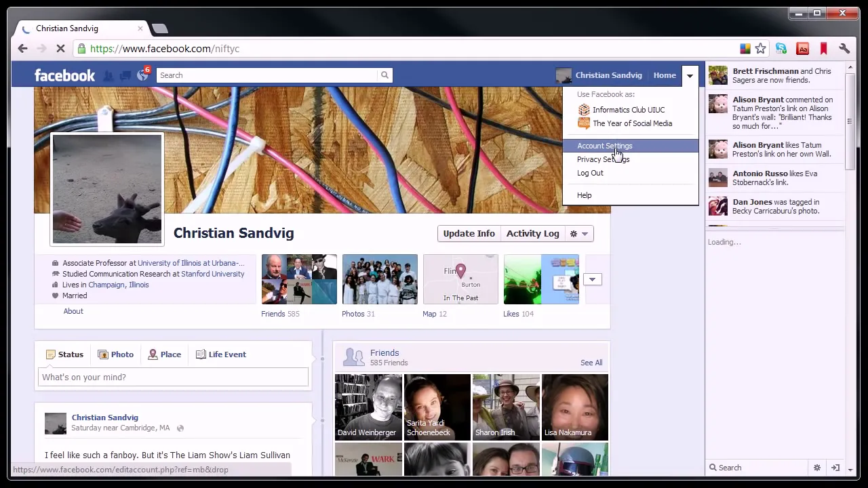868x488 pixels.
Task: Click Chrome forward arrow
Action: pyautogui.click(x=41, y=49)
